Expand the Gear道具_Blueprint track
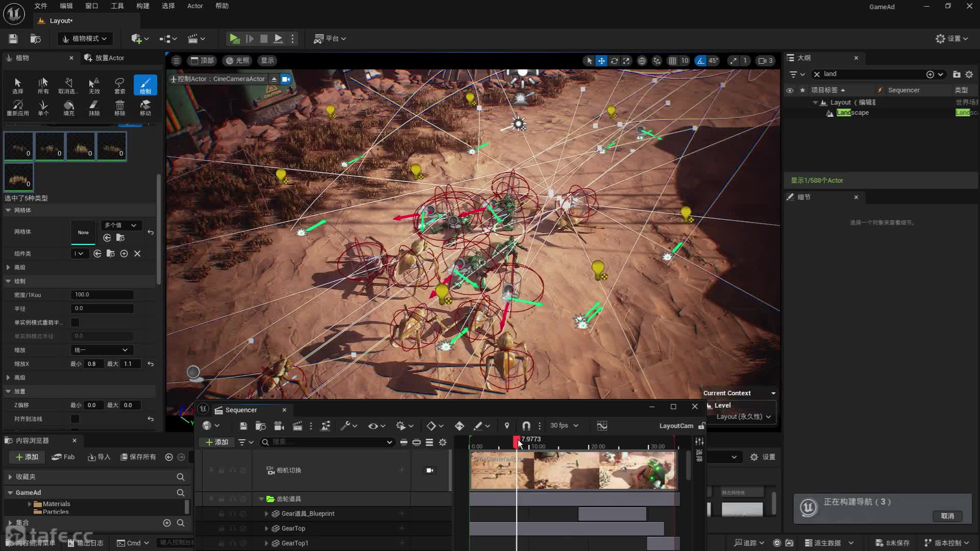The image size is (980, 551). (x=266, y=514)
